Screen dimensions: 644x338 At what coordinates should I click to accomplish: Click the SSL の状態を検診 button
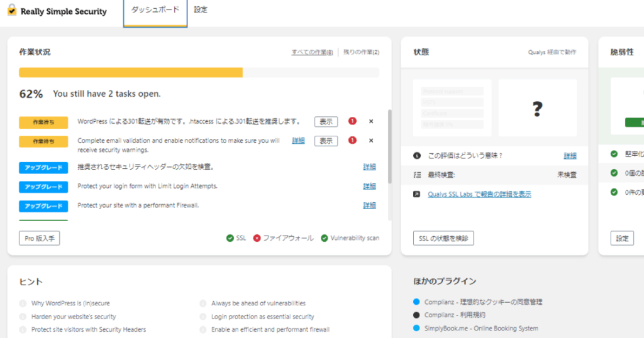[x=443, y=238]
